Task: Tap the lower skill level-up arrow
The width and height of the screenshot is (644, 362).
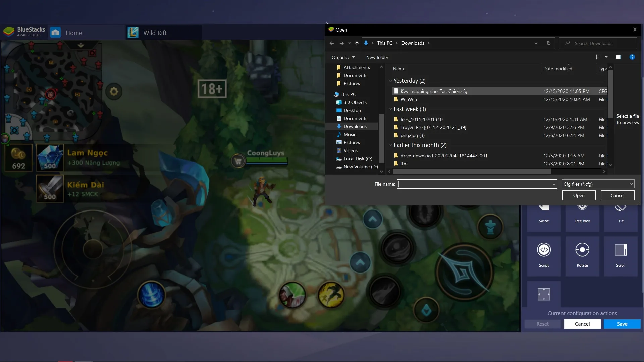Action: click(360, 262)
